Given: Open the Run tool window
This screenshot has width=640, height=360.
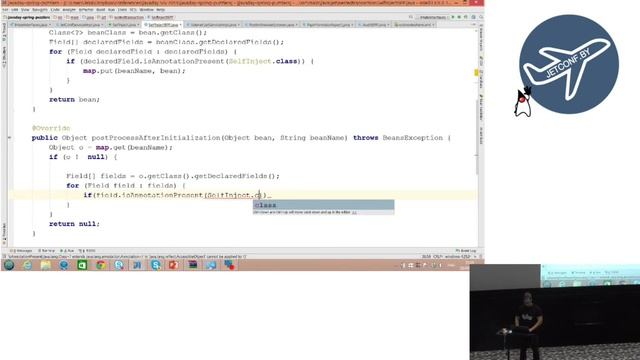Looking at the screenshot, I should point(67,251).
